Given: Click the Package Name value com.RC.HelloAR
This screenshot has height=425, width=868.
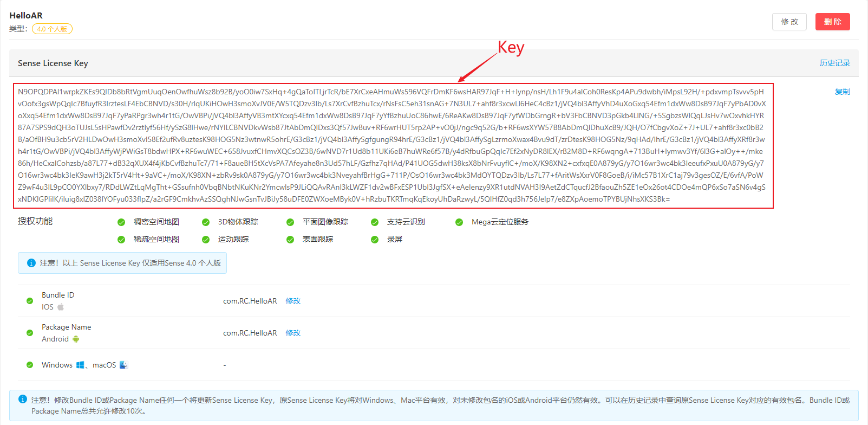Looking at the screenshot, I should 250,333.
